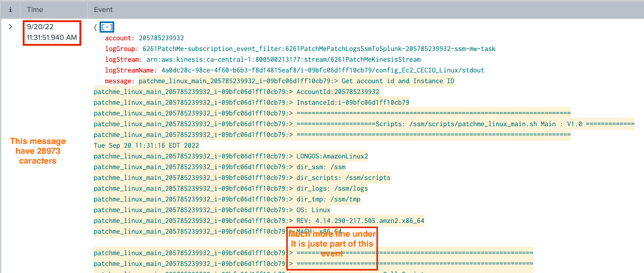Click the 'logStreamName' field key
The height and width of the screenshot is (273, 644).
129,70
